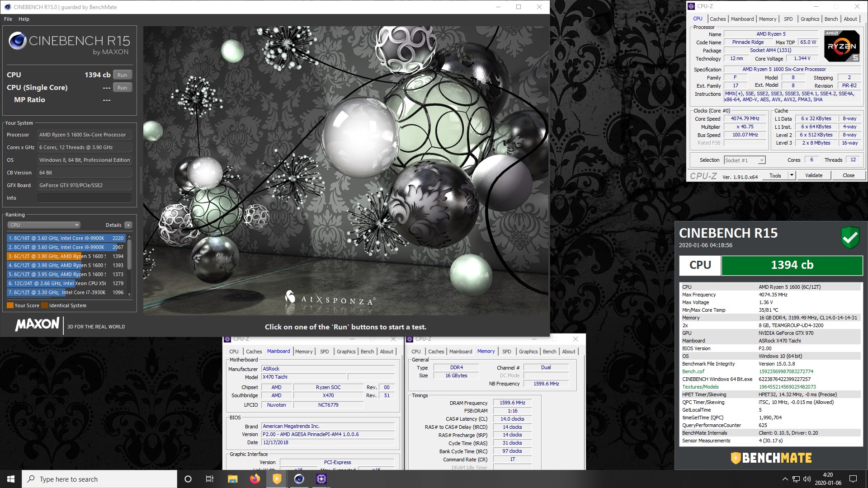Click the Identical System legend swatch
Image resolution: width=868 pixels, height=488 pixels.
(x=45, y=305)
